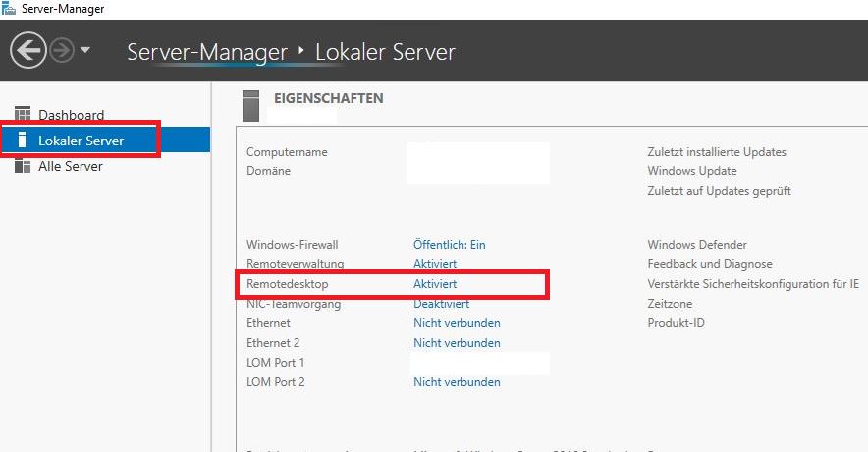Click the back navigation arrow button
The height and width of the screenshot is (452, 868).
click(28, 51)
